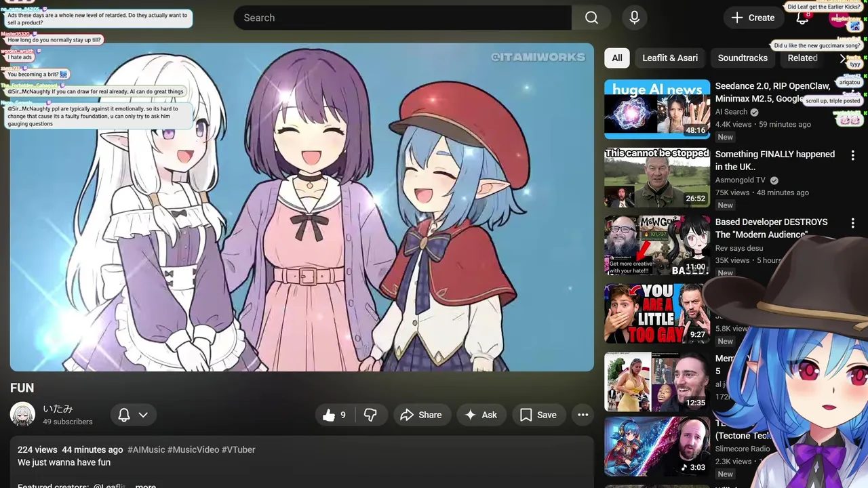Image resolution: width=868 pixels, height=488 pixels.
Task: Open options menu for Asmongold TV video
Action: [x=852, y=155]
